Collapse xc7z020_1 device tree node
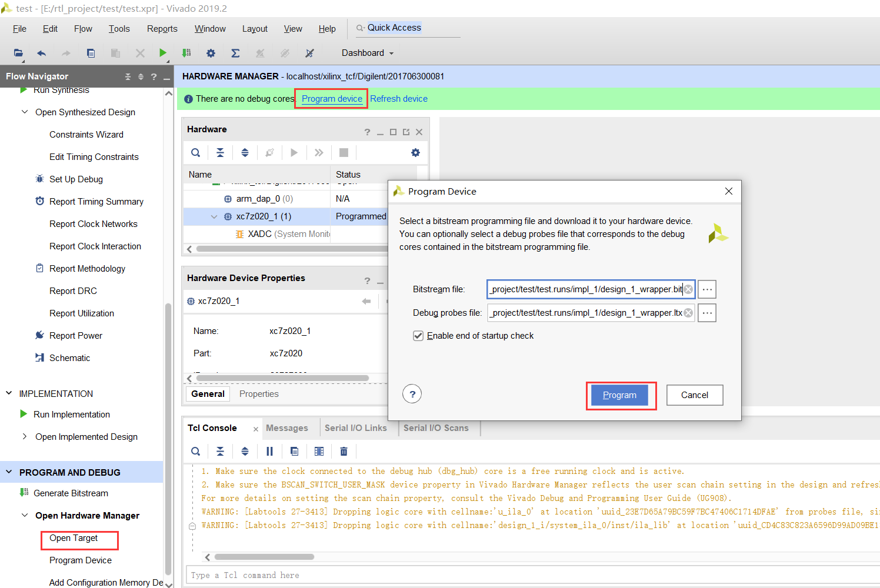The width and height of the screenshot is (880, 588). tap(214, 216)
